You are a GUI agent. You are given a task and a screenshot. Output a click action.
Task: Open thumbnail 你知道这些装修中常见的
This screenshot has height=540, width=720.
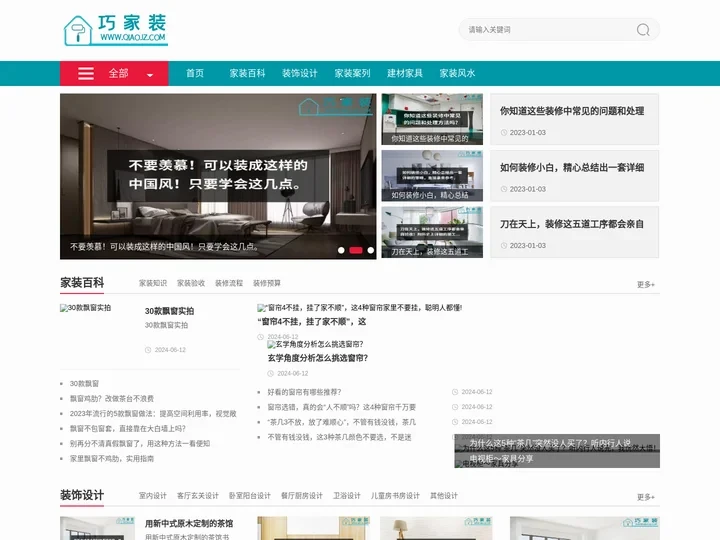(x=432, y=119)
